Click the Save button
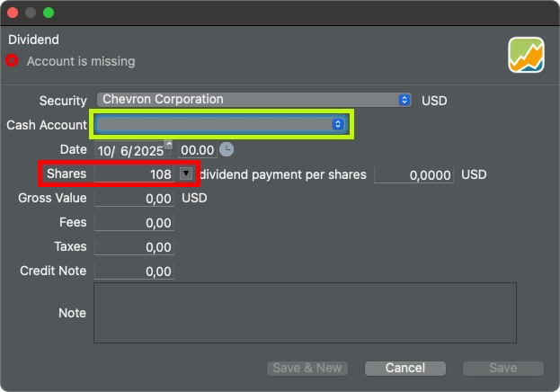The height and width of the screenshot is (392, 560). [502, 368]
